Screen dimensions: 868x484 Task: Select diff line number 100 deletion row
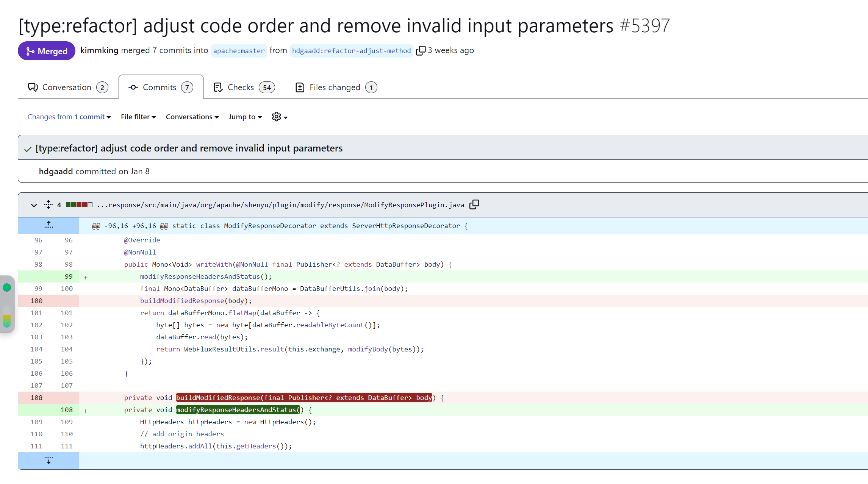(x=36, y=301)
